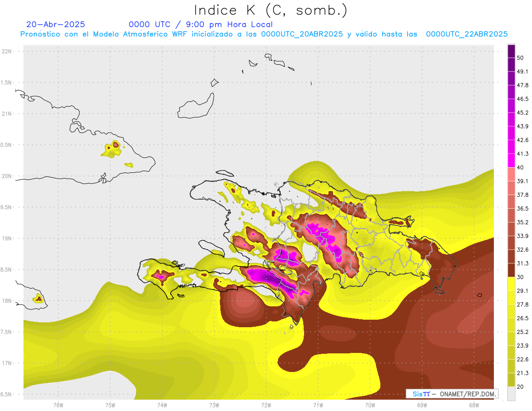The height and width of the screenshot is (411, 532).
Task: Click the "20-Abr-2025" date label
Action: [x=56, y=24]
